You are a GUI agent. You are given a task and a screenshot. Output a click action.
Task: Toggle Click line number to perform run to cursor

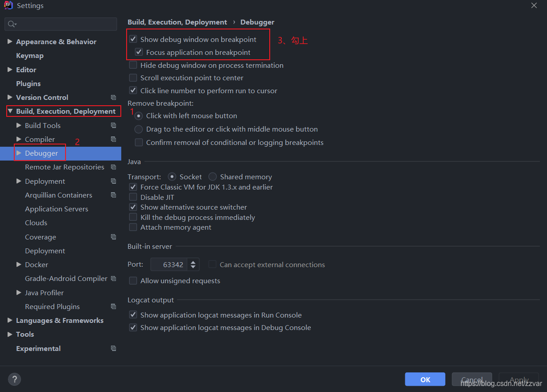click(133, 91)
